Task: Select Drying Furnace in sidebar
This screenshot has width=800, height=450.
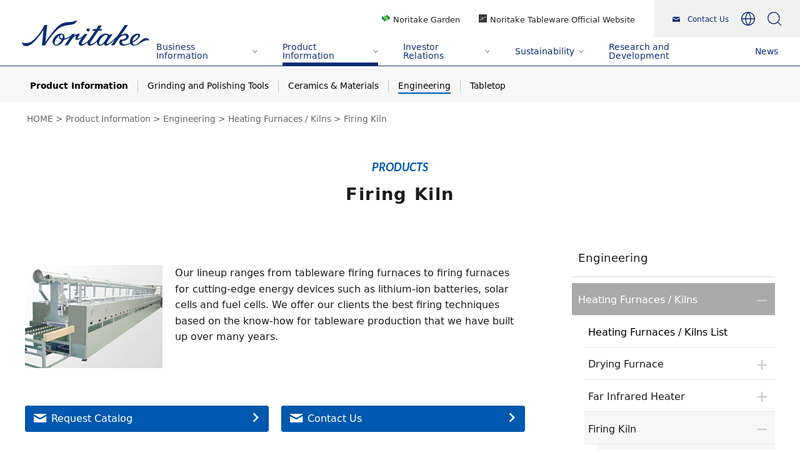Action: pos(626,364)
